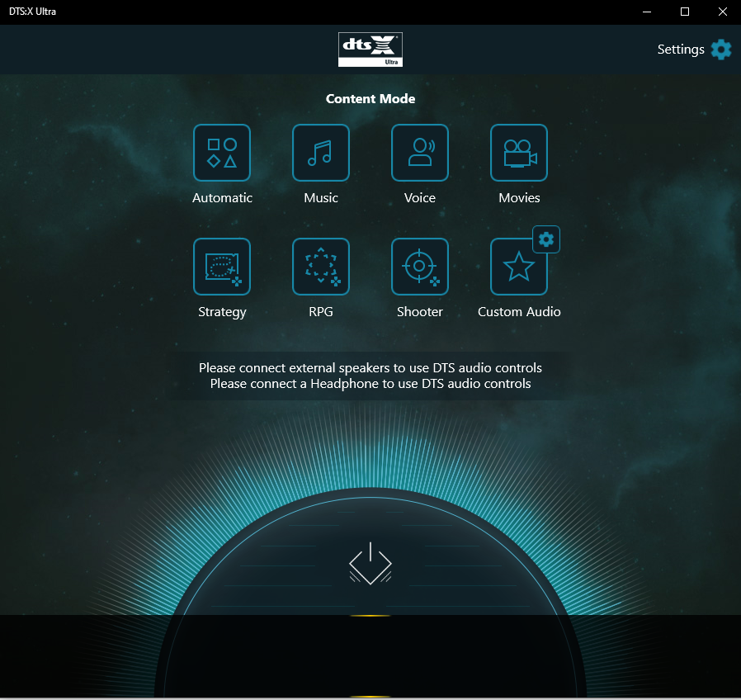
Task: Pick the RPG game mode icon
Action: tap(321, 267)
